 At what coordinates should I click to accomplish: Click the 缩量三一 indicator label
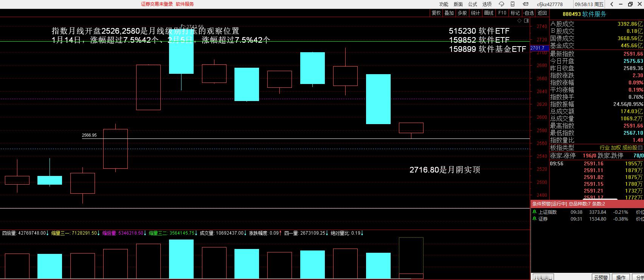75,233
